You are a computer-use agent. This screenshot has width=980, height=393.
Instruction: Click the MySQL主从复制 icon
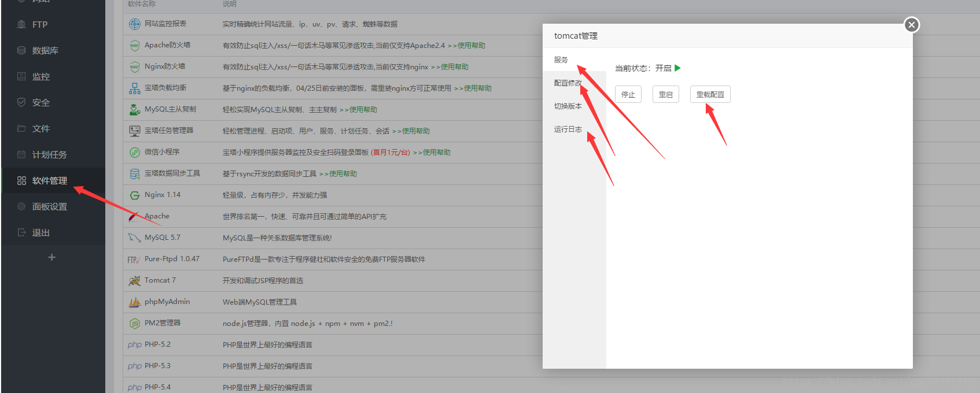[135, 109]
